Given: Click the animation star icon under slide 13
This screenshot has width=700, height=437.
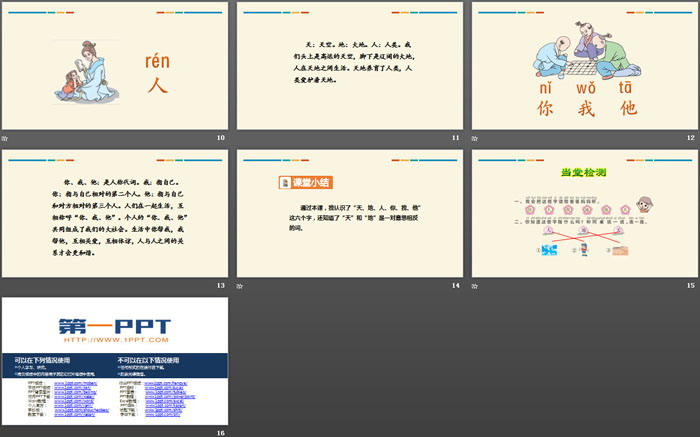Looking at the screenshot, I should click(5, 285).
